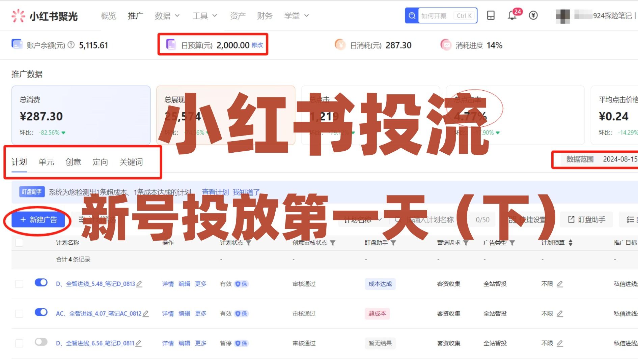Click 编辑 for plan AC_0812
Image resolution: width=638 pixels, height=364 pixels.
coord(184,313)
